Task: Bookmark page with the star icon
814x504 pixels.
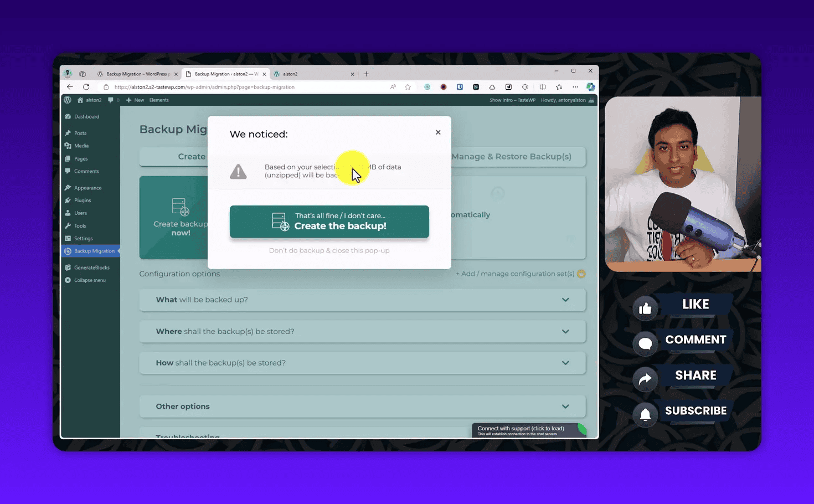Action: (408, 87)
